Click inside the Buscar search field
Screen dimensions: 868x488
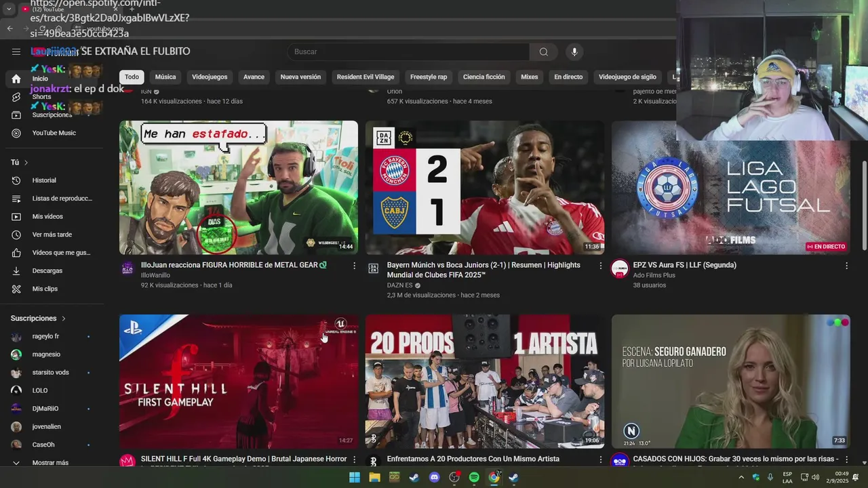pos(408,52)
